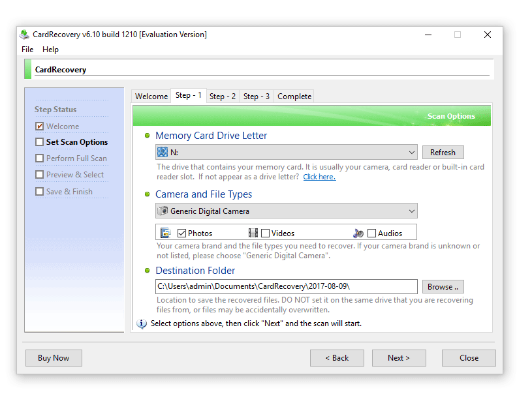Viewport: 532px width, 405px height.
Task: Enable the Audios checkbox
Action: pyautogui.click(x=371, y=233)
